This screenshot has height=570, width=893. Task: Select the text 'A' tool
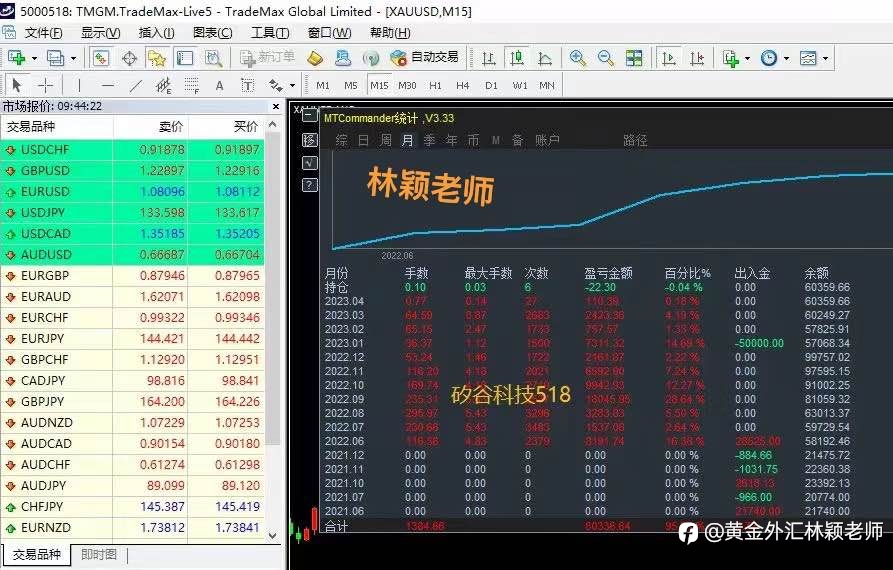point(219,85)
